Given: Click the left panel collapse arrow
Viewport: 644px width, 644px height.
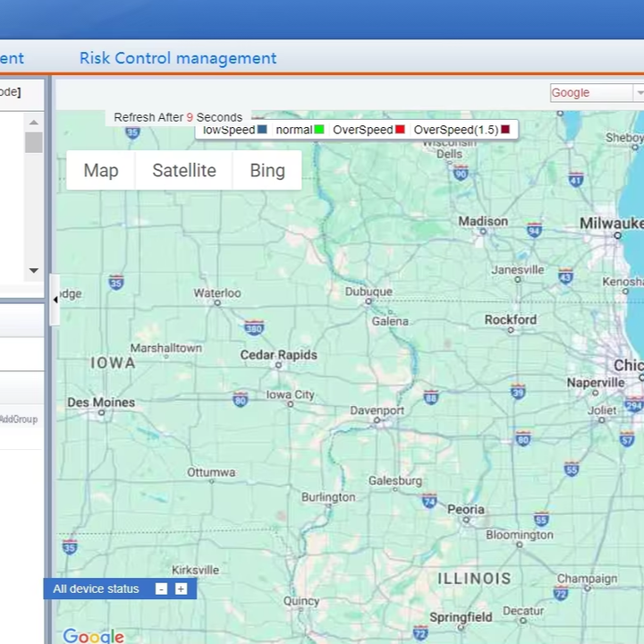Looking at the screenshot, I should (x=55, y=300).
